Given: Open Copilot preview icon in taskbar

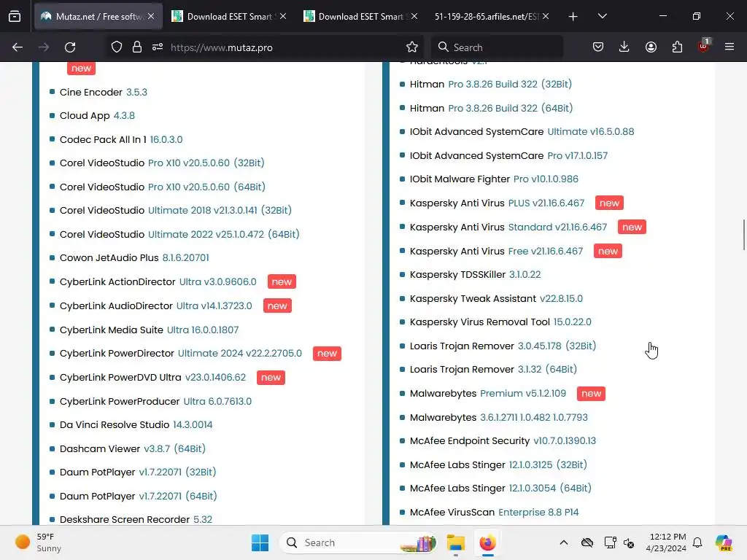Looking at the screenshot, I should tap(724, 542).
